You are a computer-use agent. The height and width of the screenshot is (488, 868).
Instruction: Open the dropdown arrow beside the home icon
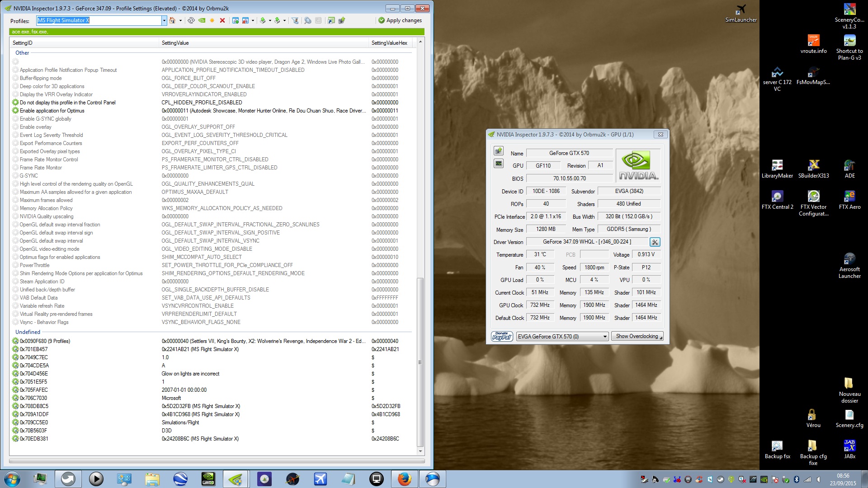point(180,20)
